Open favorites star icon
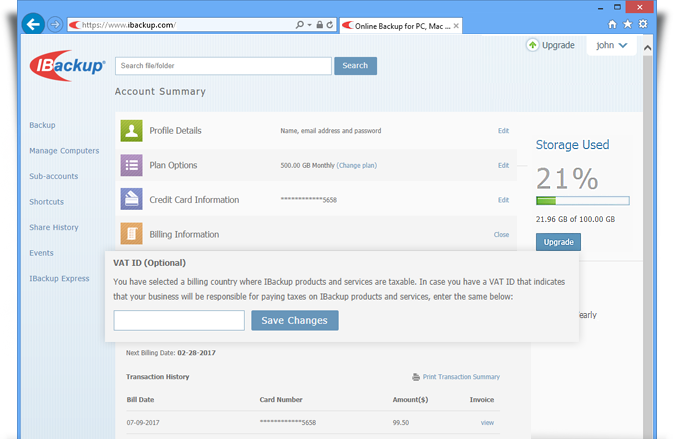 628,25
